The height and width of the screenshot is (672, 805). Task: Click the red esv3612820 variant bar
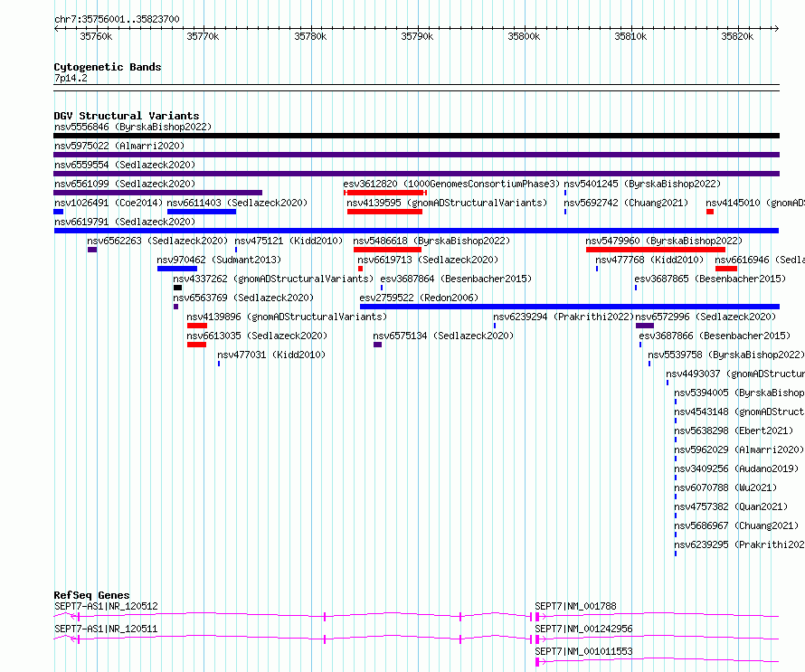click(385, 193)
